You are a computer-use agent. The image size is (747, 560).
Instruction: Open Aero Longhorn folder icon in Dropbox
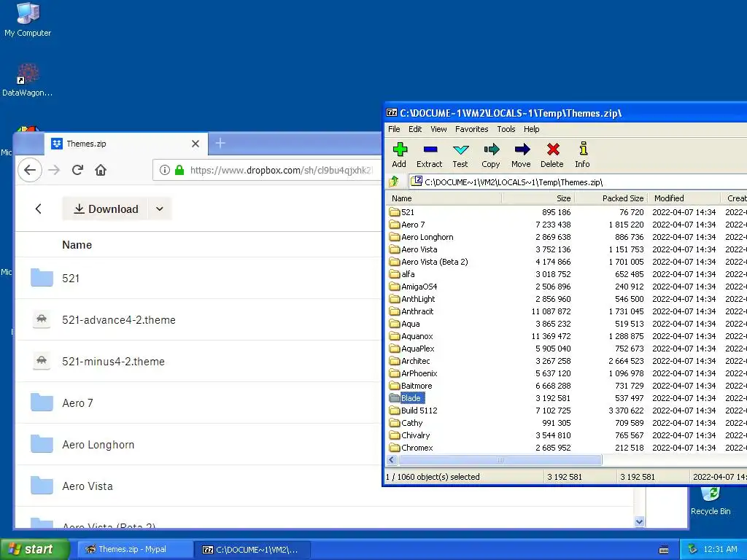(x=42, y=444)
